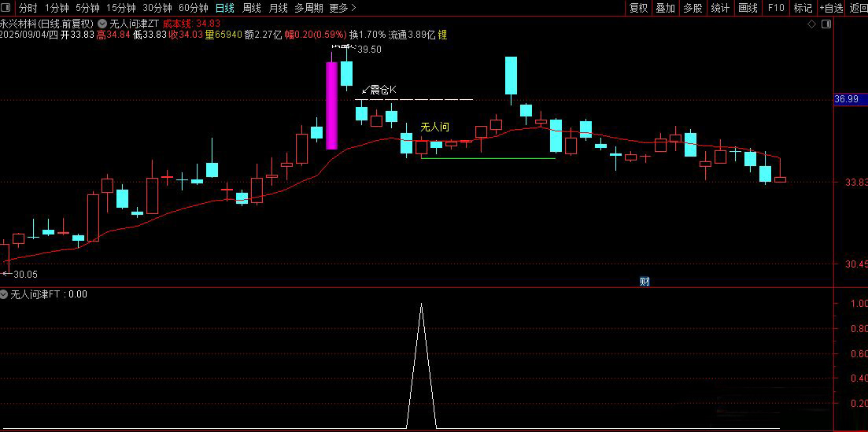Image resolution: width=868 pixels, height=432 pixels.
Task: Click the 标记 mark button
Action: (803, 8)
